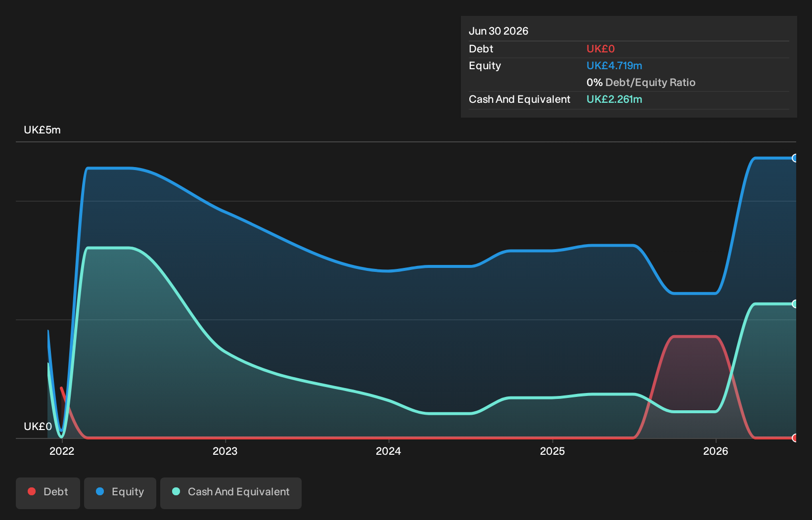Select the Cash endpoint marker on the teal line

point(795,304)
